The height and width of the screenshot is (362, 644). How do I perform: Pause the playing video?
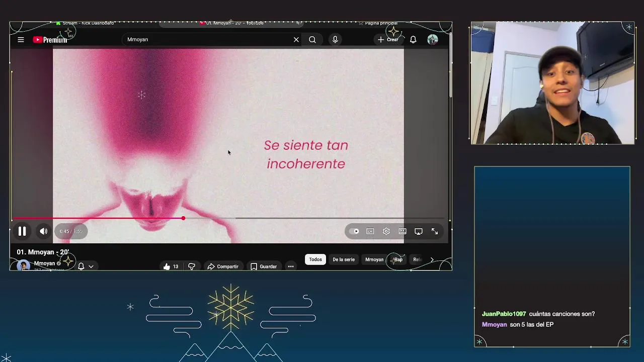[22, 231]
